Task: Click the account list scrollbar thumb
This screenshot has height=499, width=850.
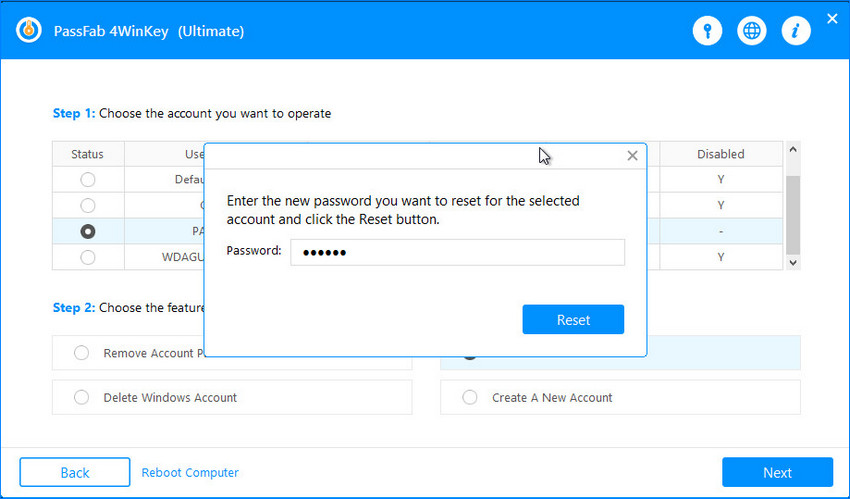Action: (x=793, y=213)
